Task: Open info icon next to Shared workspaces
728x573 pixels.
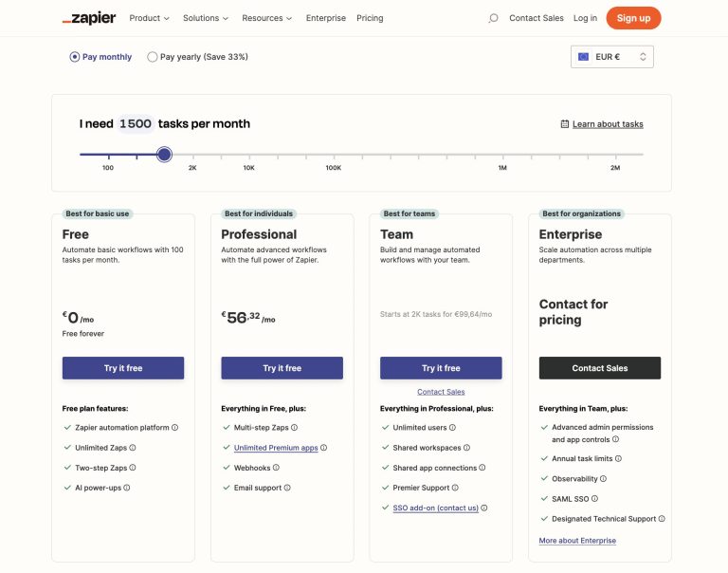Action: click(x=467, y=448)
